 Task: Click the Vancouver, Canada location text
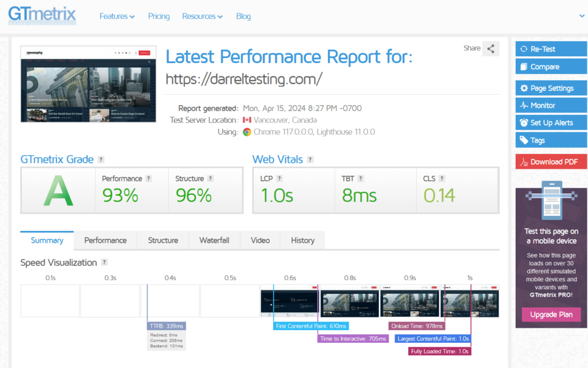click(x=285, y=121)
